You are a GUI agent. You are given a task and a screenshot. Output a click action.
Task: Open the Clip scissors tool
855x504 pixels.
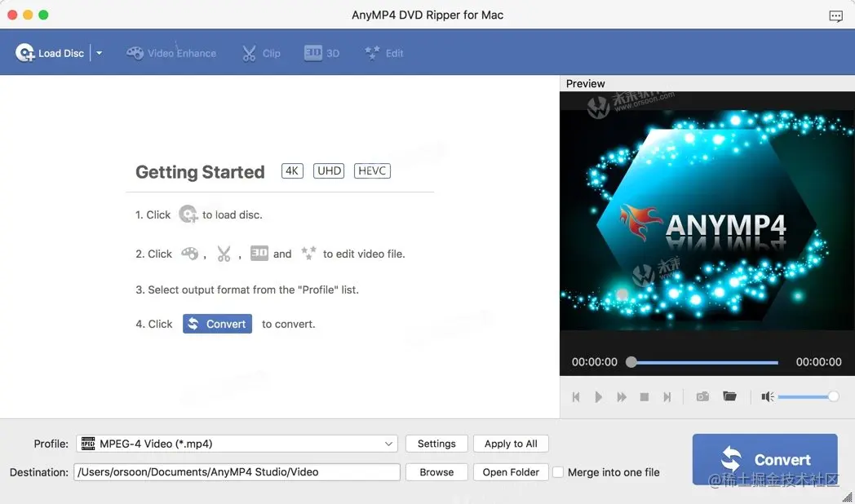pyautogui.click(x=261, y=53)
